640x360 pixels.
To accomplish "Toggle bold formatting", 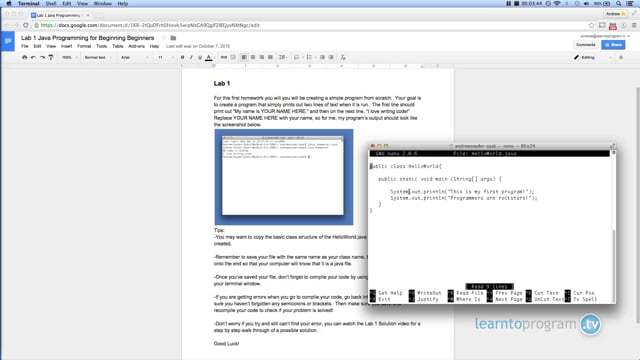I will [182, 58].
